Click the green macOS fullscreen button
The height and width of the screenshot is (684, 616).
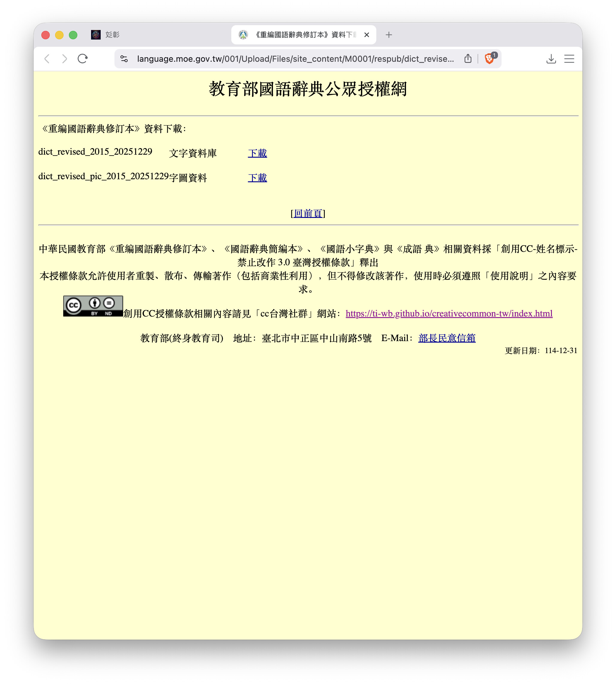[x=73, y=35]
